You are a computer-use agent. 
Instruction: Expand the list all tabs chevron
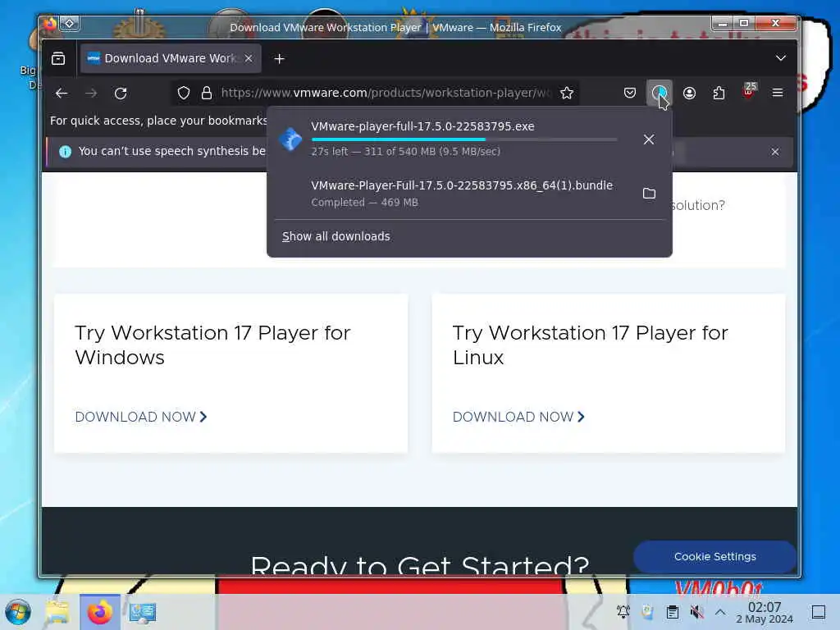(781, 58)
